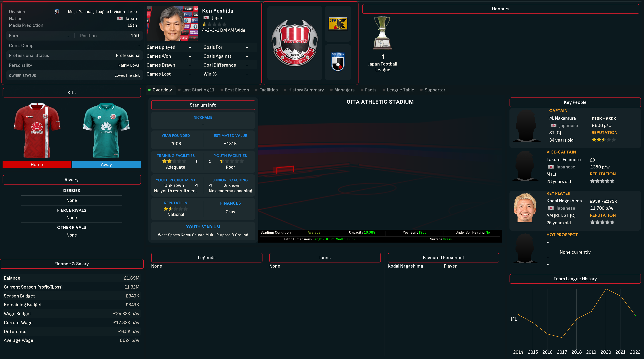Viewport: 644px width, 359px height.
Task: Open manager Ken Yoshida's profile name
Action: coord(218,11)
